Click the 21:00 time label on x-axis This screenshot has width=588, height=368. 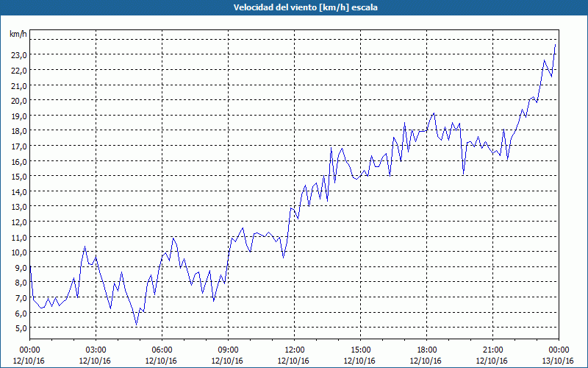click(x=492, y=350)
